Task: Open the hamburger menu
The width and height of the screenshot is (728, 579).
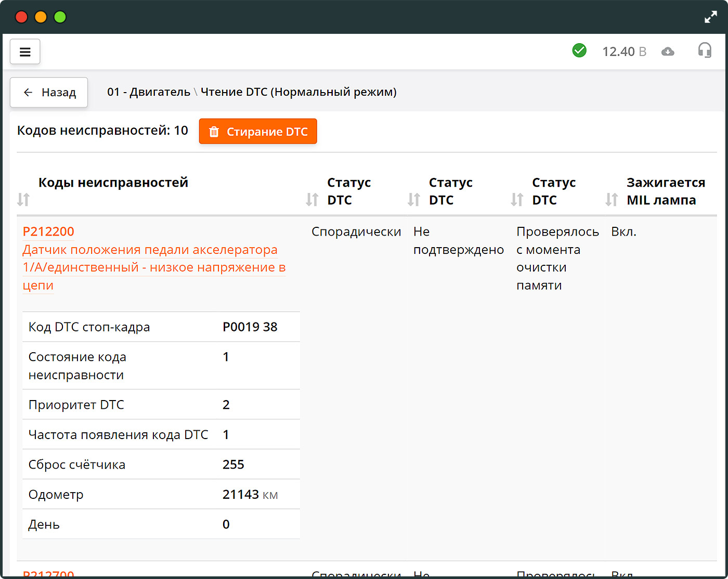Action: coord(25,52)
